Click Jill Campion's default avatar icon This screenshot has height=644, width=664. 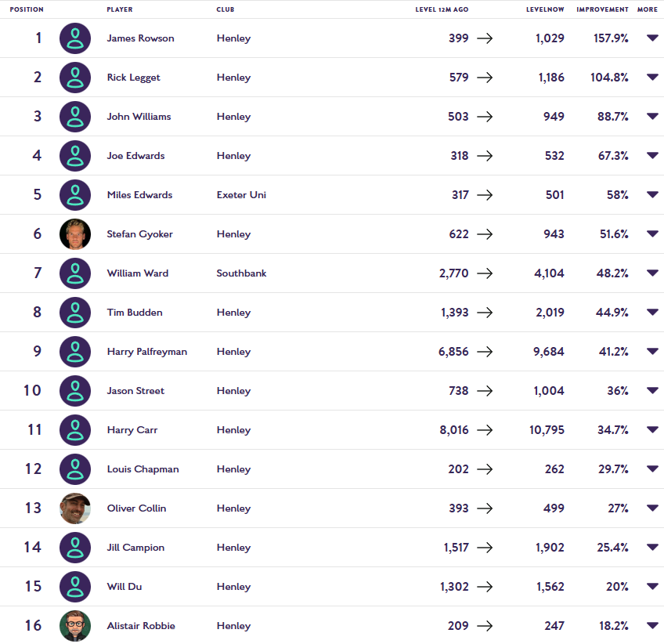pyautogui.click(x=75, y=548)
